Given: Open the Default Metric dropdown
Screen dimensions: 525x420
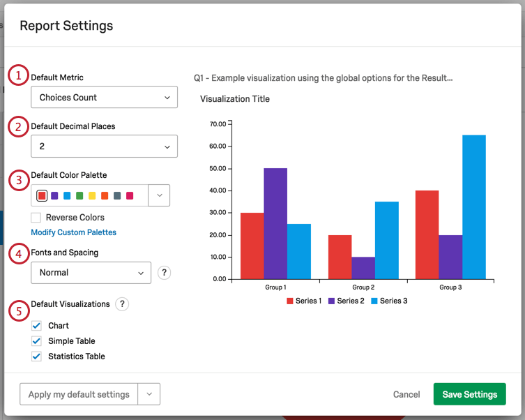Looking at the screenshot, I should (x=104, y=98).
